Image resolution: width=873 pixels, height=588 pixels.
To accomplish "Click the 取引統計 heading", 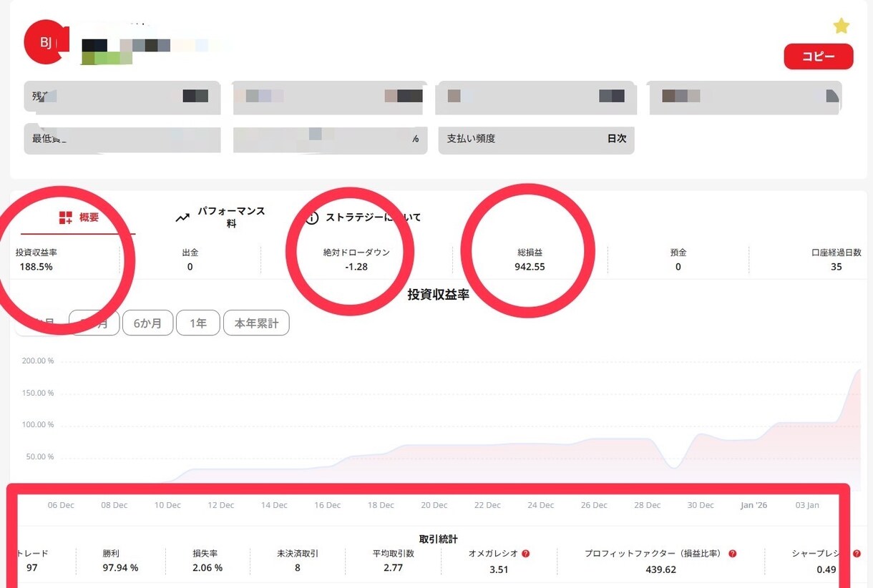I will (438, 539).
